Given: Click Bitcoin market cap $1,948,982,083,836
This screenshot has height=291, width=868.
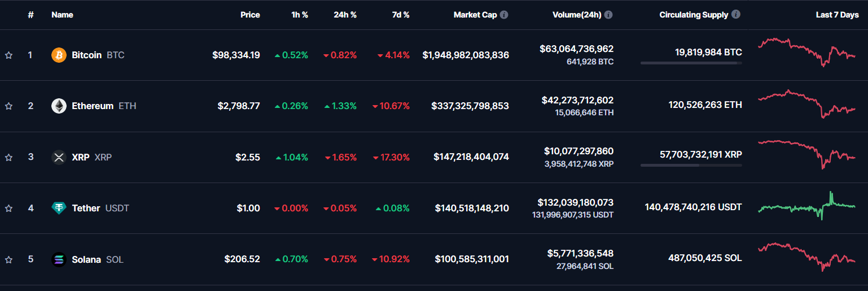Looking at the screenshot, I should pyautogui.click(x=466, y=55).
